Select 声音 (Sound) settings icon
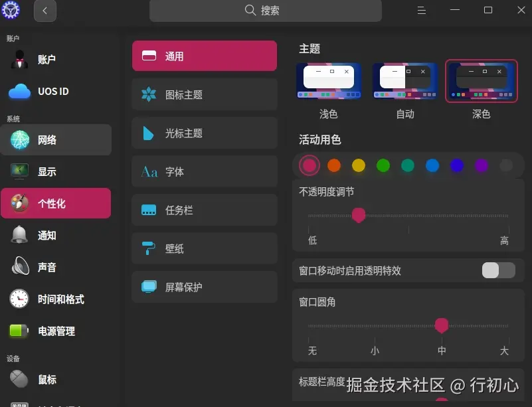 (19, 267)
